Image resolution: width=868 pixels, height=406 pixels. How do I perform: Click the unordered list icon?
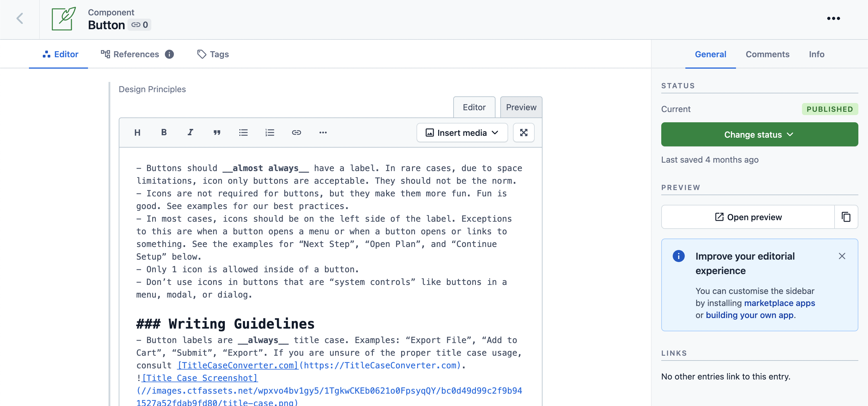(244, 132)
